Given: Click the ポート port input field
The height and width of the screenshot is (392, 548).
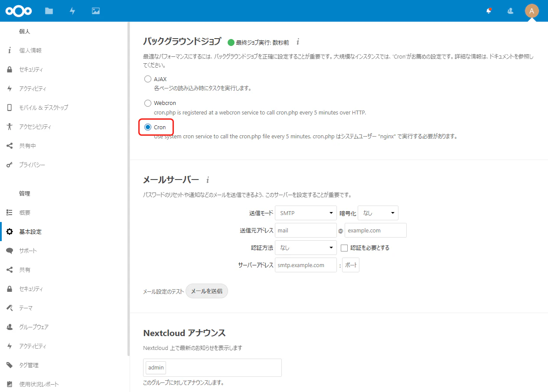Looking at the screenshot, I should coord(351,265).
